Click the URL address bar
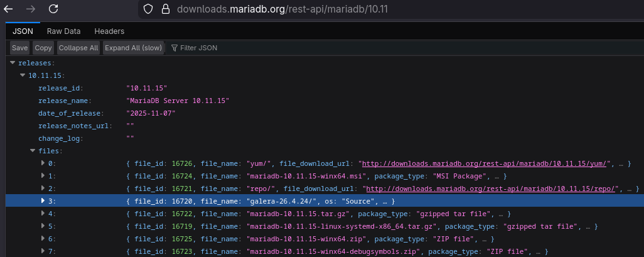Screen dimensions: 644x257 (x=377, y=9)
